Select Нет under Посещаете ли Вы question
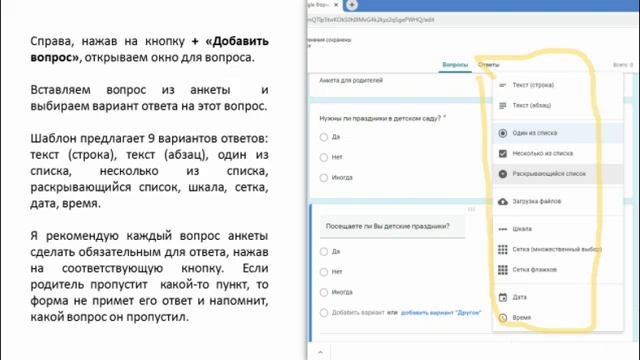 324,272
